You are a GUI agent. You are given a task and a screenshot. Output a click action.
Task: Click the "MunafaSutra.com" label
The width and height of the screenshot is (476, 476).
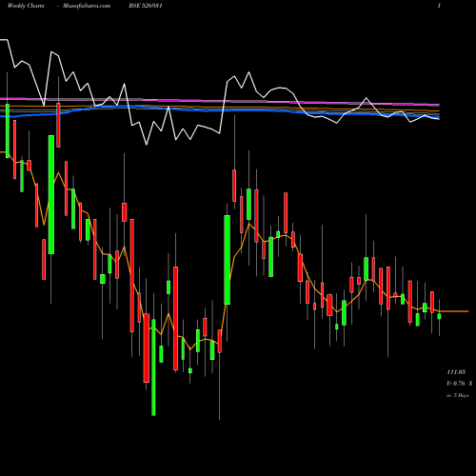point(87,6)
